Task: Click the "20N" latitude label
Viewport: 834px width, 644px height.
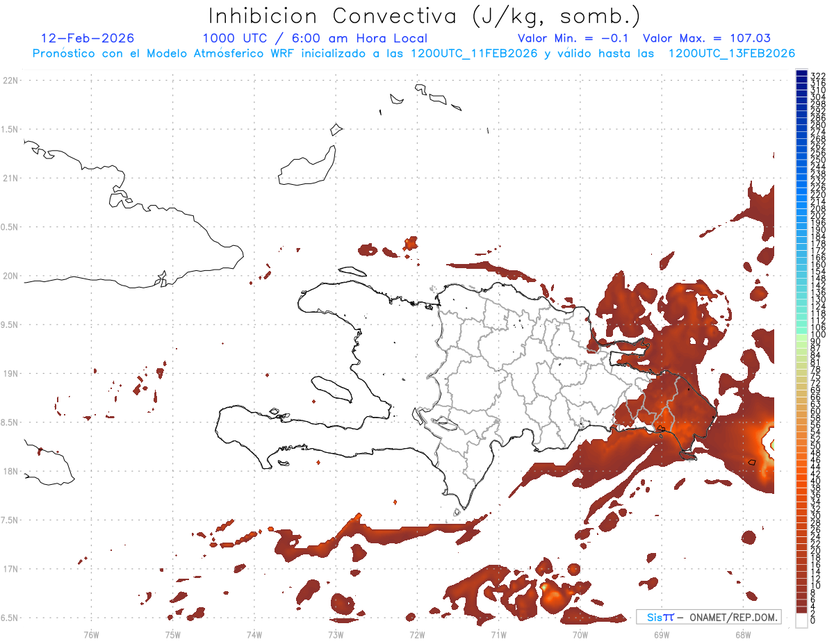Action: click(x=10, y=276)
